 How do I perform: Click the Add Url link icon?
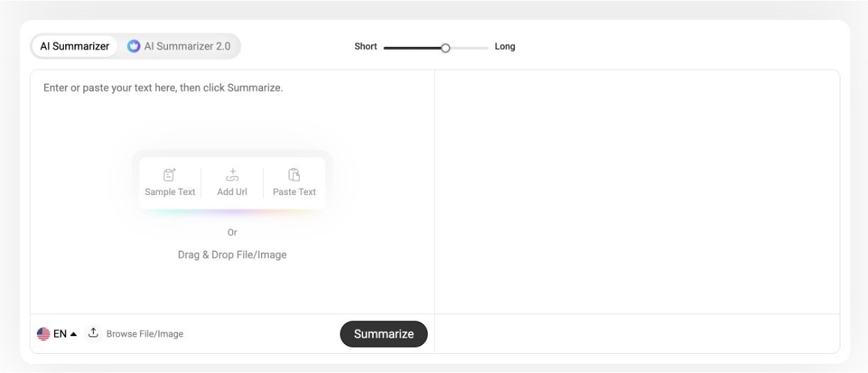coord(232,174)
